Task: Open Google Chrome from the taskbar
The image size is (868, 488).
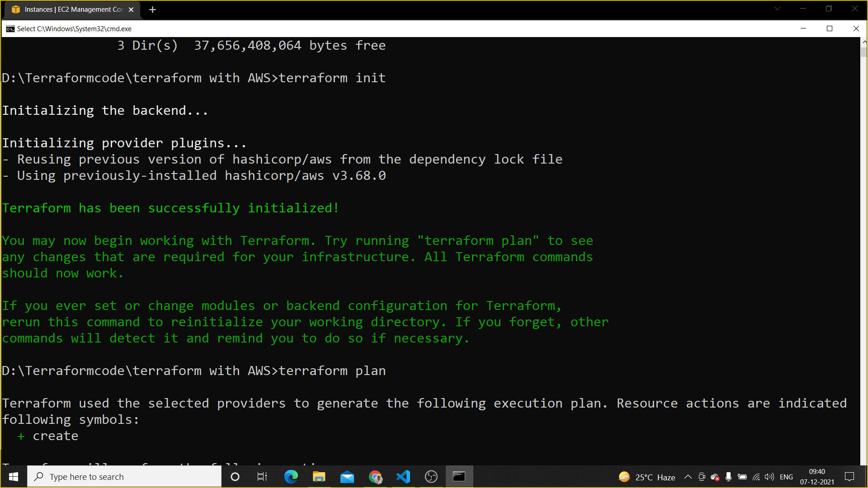Action: [375, 477]
